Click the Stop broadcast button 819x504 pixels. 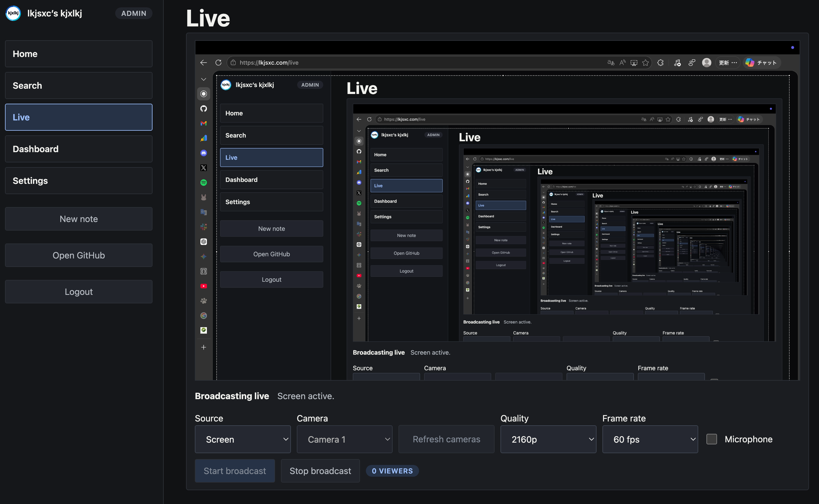(320, 471)
